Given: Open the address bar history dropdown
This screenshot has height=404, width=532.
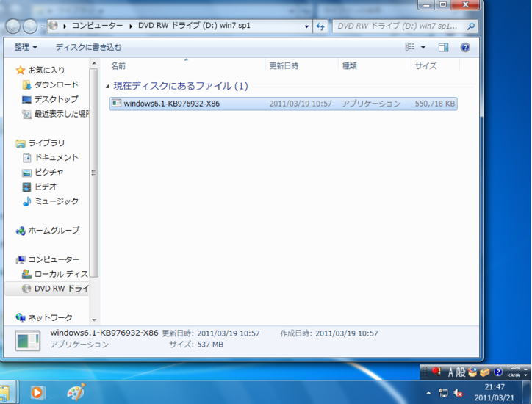Looking at the screenshot, I should (x=306, y=26).
